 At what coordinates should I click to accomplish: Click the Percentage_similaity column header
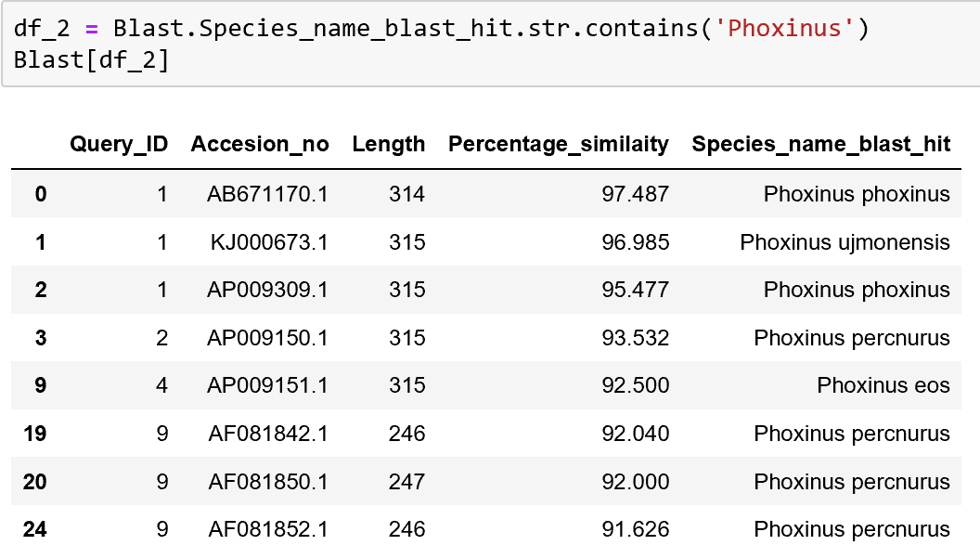pyautogui.click(x=558, y=144)
